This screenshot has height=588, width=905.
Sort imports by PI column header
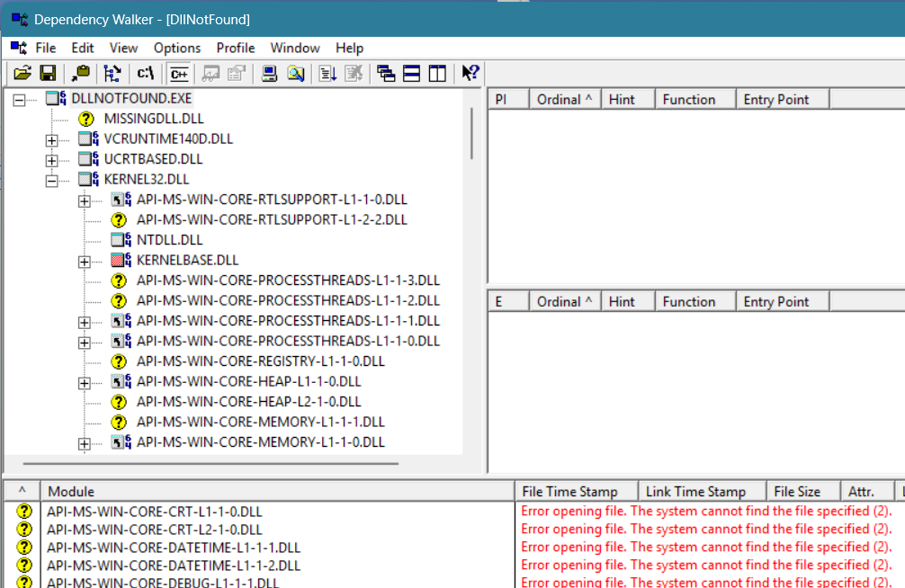pyautogui.click(x=509, y=99)
